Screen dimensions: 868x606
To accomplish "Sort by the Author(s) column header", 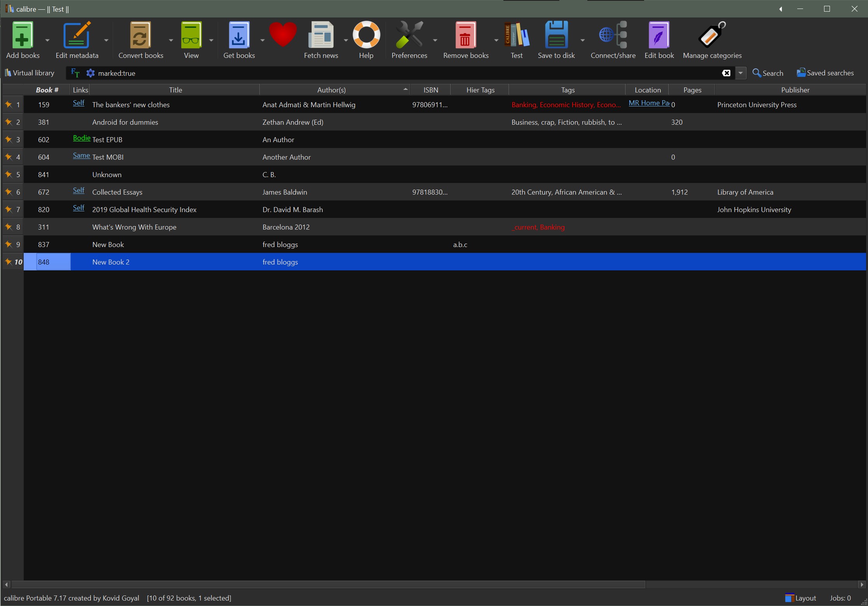I will coord(331,90).
